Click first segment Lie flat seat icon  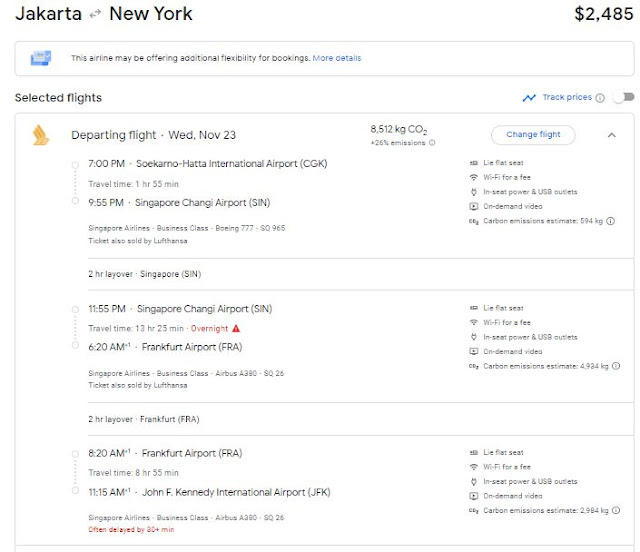[473, 163]
